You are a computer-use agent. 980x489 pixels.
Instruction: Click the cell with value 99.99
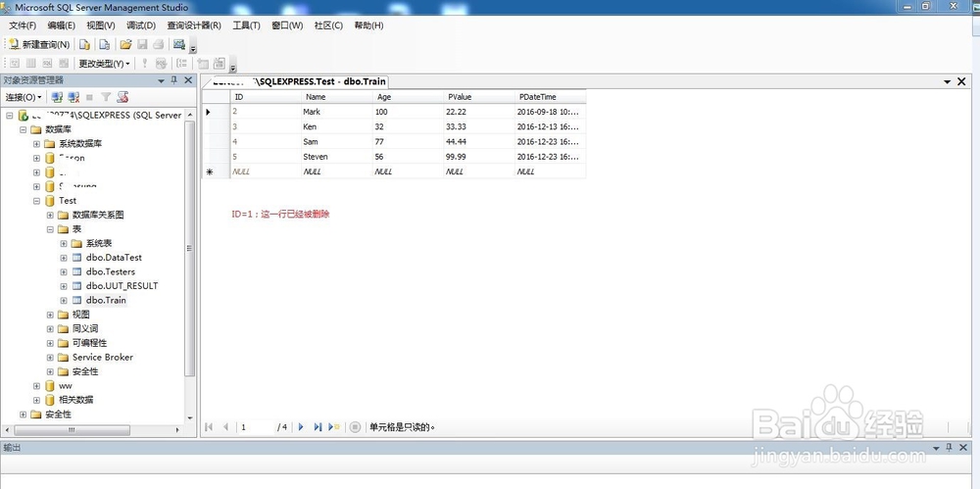(x=479, y=157)
